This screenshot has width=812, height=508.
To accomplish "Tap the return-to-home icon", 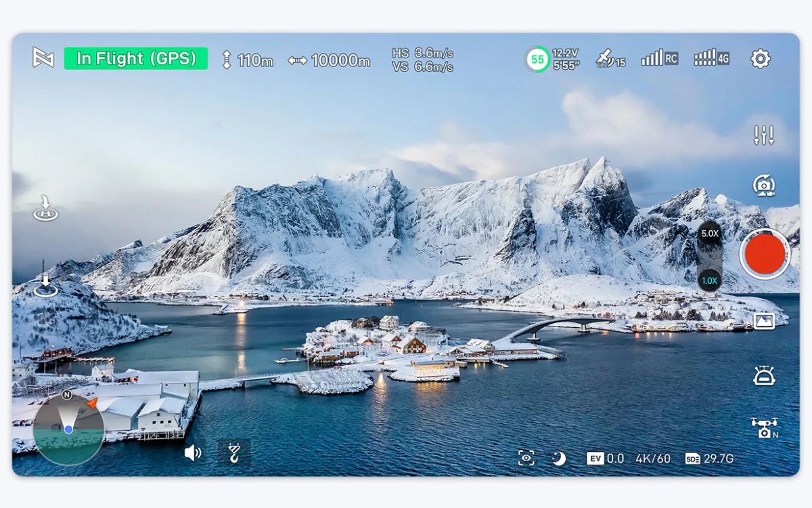I will coord(45,209).
